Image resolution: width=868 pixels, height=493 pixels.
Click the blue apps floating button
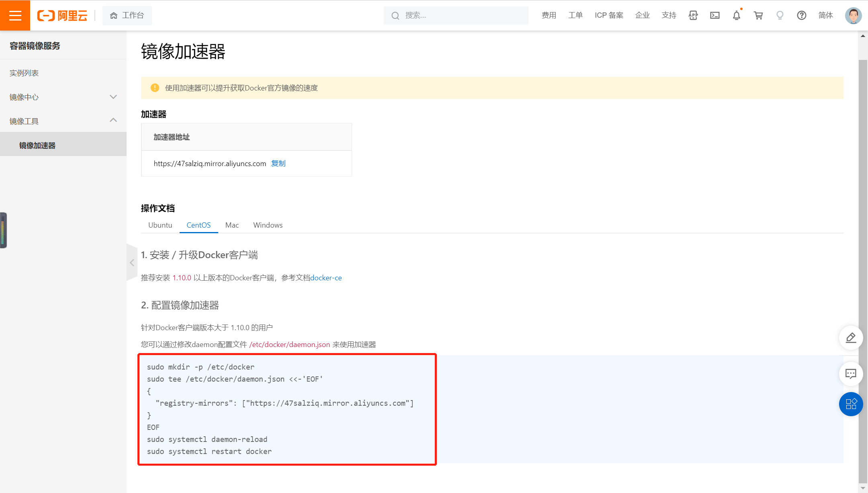[x=851, y=404]
